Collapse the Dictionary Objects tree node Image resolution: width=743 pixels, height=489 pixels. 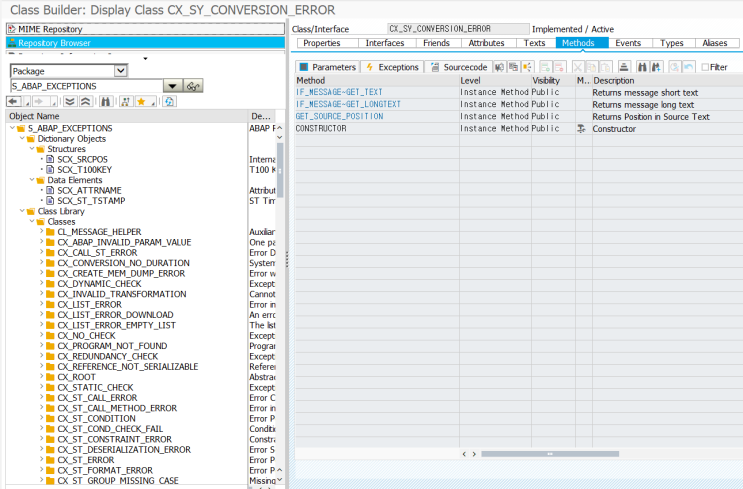(21, 139)
